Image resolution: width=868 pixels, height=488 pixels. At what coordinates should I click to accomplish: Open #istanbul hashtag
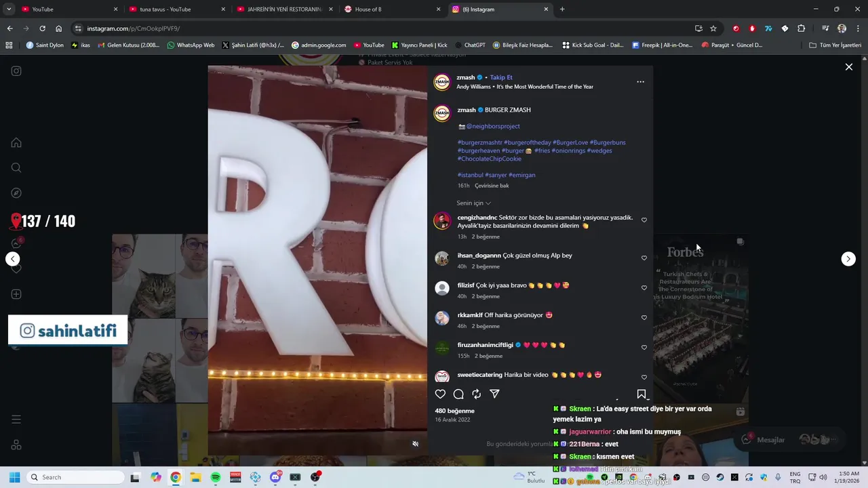[x=470, y=175]
